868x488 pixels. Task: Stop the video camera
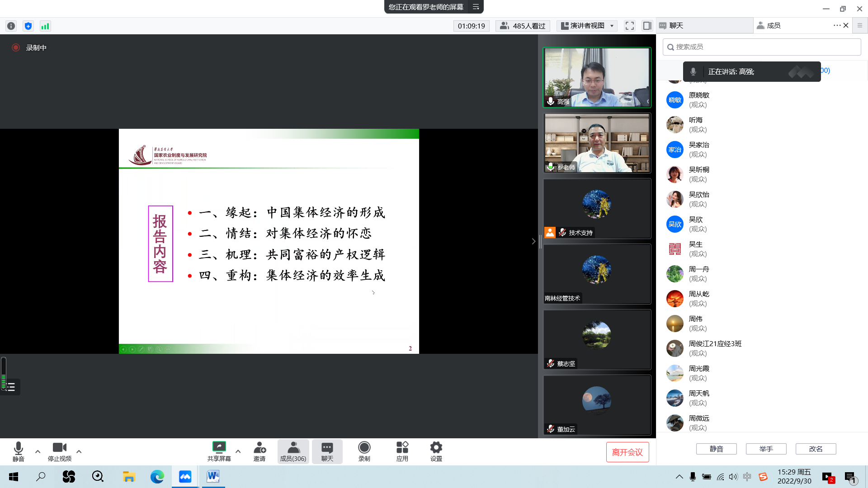pyautogui.click(x=59, y=451)
